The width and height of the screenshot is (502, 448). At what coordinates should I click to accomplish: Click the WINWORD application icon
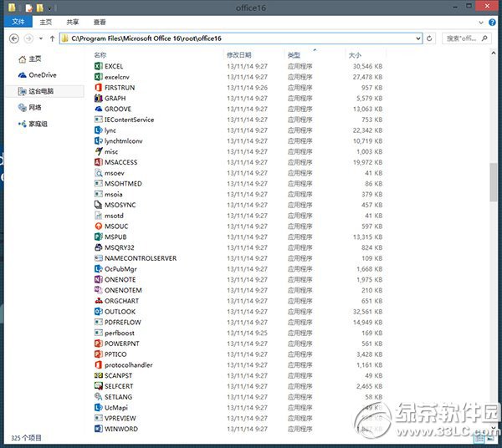[x=98, y=429]
